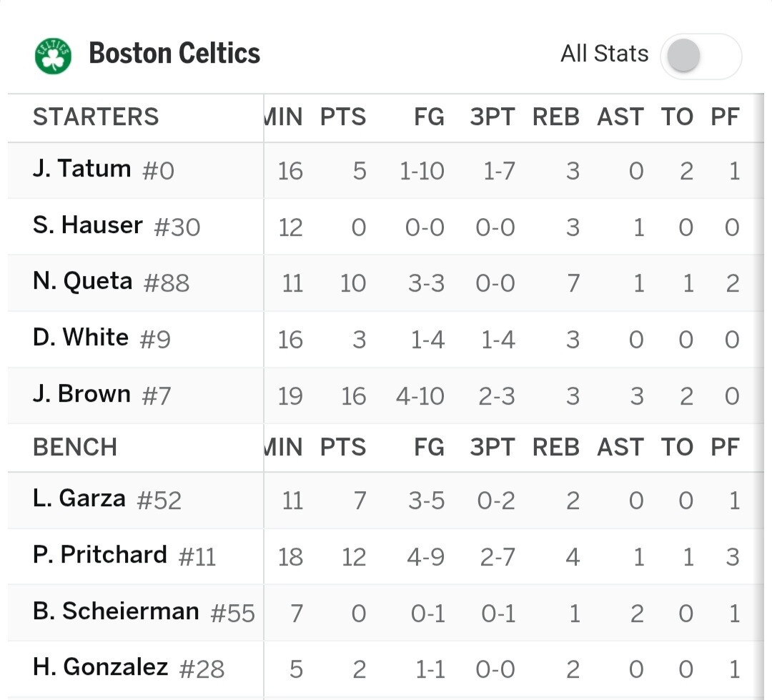Click the starters TO column header
This screenshot has height=700, width=772.
coord(677,117)
